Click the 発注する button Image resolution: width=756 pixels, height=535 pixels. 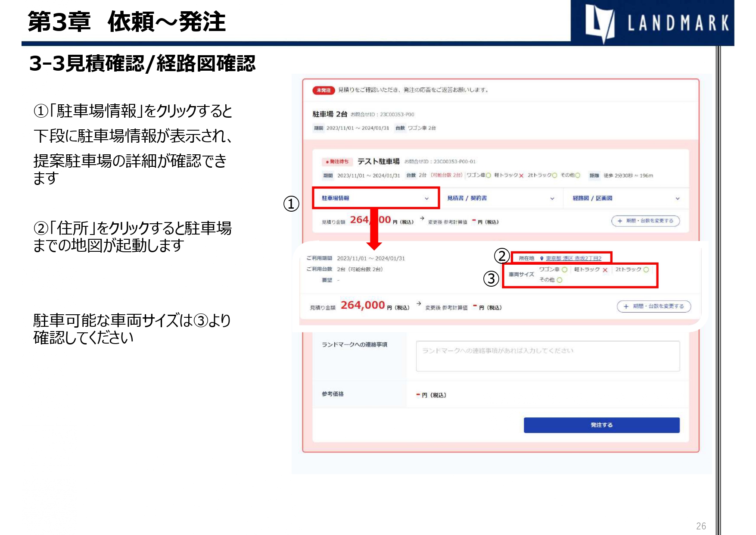(x=601, y=425)
